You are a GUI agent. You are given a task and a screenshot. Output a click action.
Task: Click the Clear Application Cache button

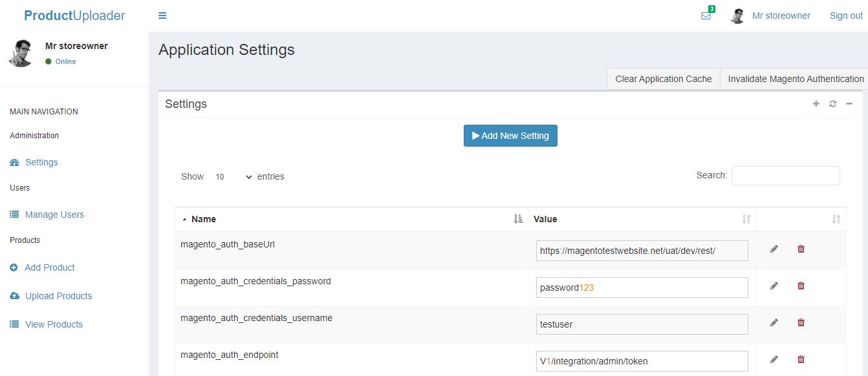[x=664, y=79]
